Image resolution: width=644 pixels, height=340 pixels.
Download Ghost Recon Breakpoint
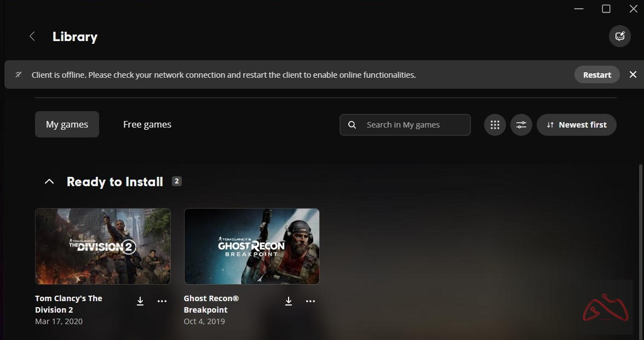point(289,301)
